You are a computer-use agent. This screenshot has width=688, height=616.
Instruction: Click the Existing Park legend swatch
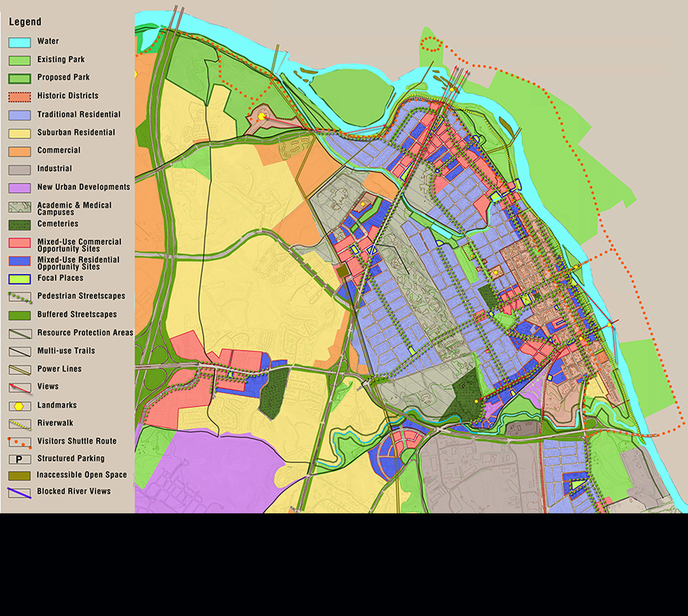(x=19, y=60)
